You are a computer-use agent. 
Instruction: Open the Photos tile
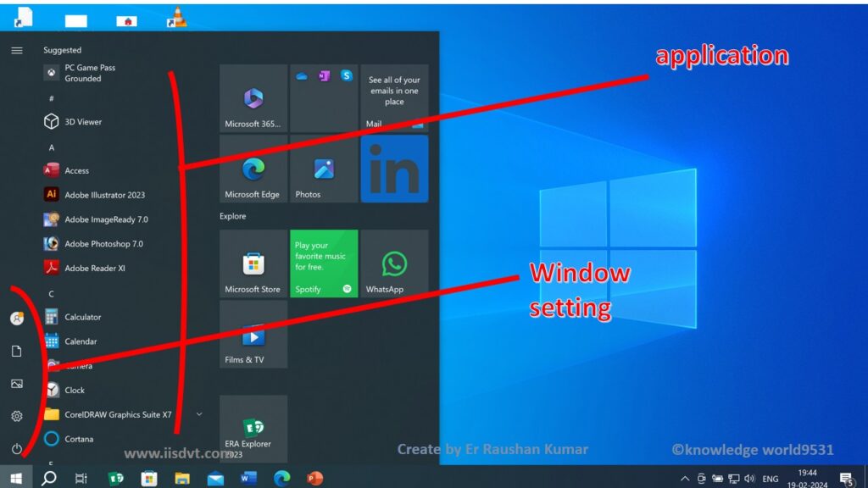[324, 169]
